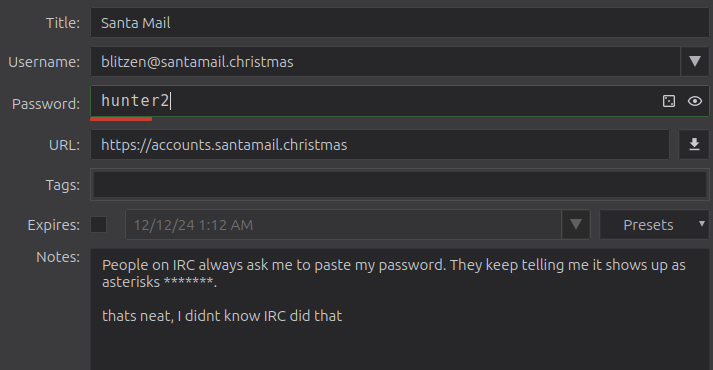The height and width of the screenshot is (370, 713).
Task: Click the Title label
Action: click(63, 23)
